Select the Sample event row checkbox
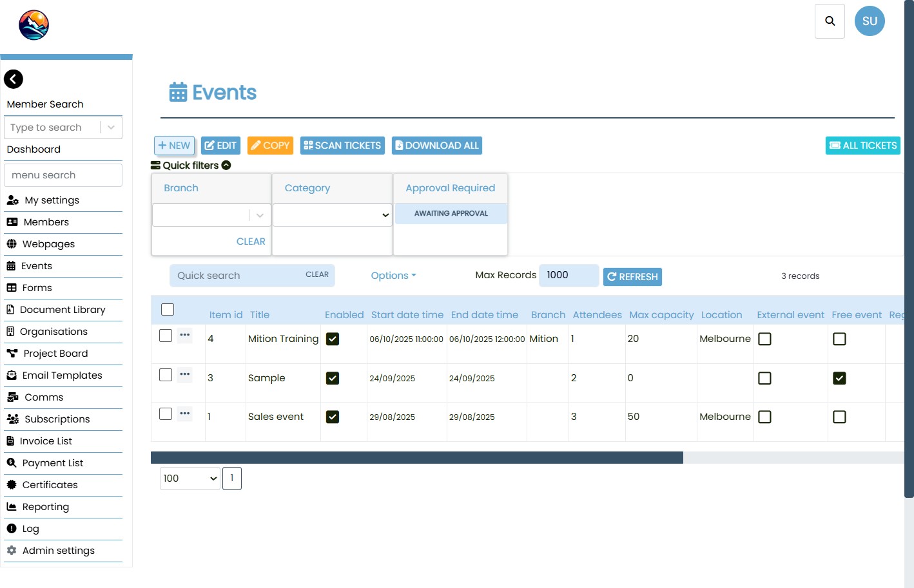The width and height of the screenshot is (914, 588). pos(166,375)
